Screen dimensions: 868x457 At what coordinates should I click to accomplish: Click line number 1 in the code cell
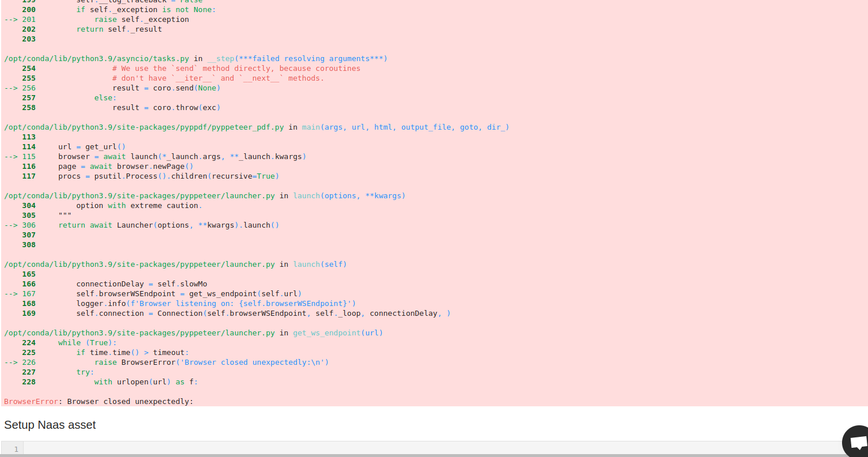point(15,449)
